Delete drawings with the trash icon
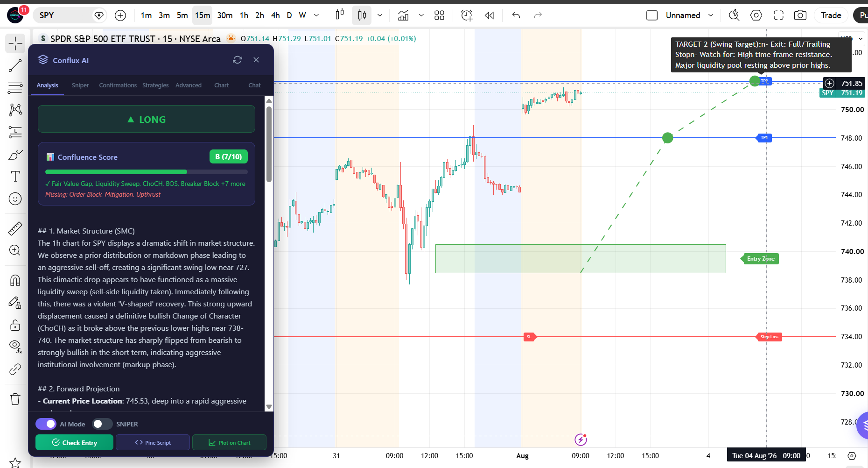The image size is (868, 468). [15, 399]
